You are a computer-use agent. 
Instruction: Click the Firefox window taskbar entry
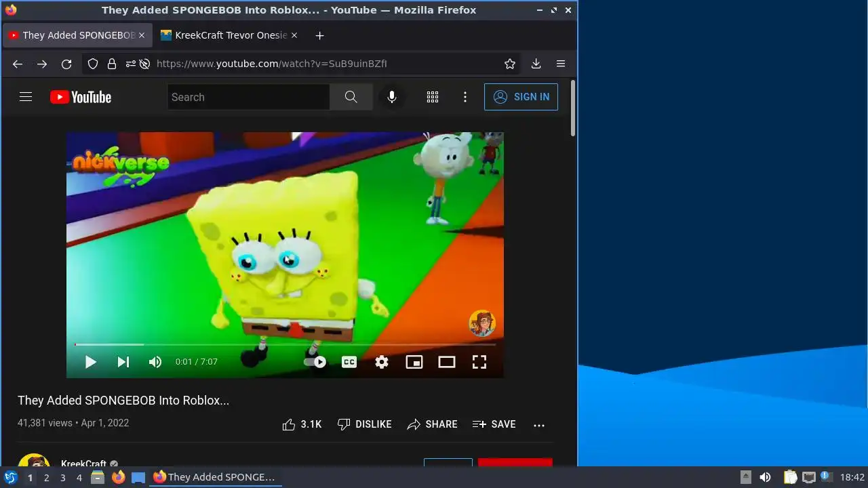(x=216, y=477)
